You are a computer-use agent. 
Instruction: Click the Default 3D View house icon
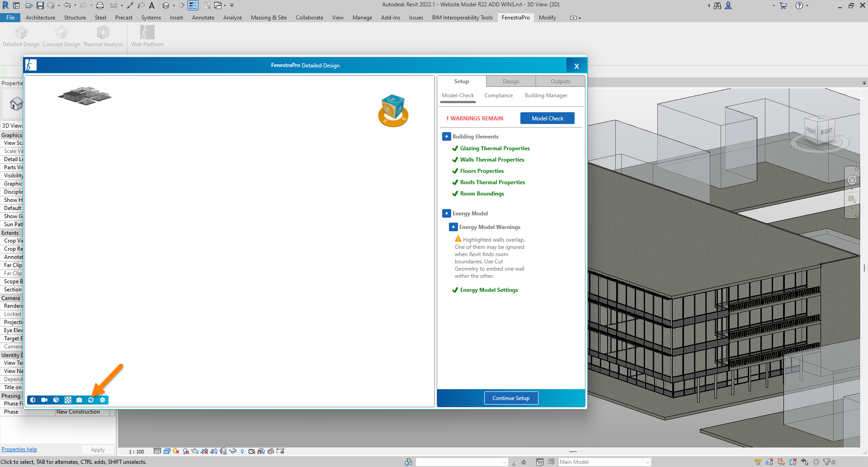point(166,5)
